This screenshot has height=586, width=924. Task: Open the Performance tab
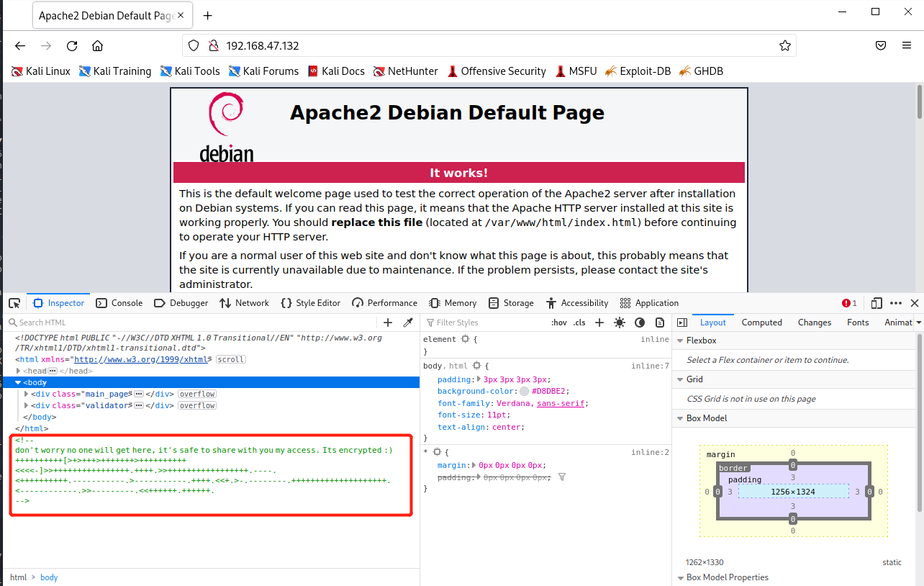coord(385,303)
